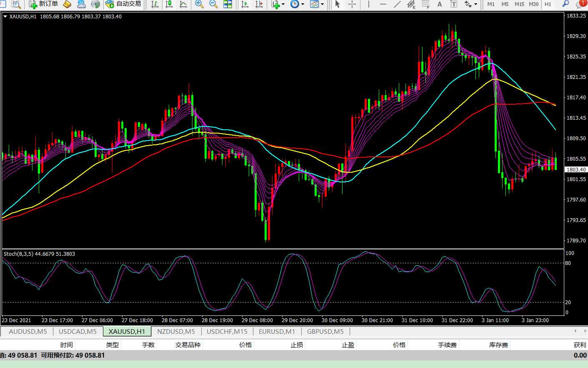Select the trendline tool

(397, 4)
